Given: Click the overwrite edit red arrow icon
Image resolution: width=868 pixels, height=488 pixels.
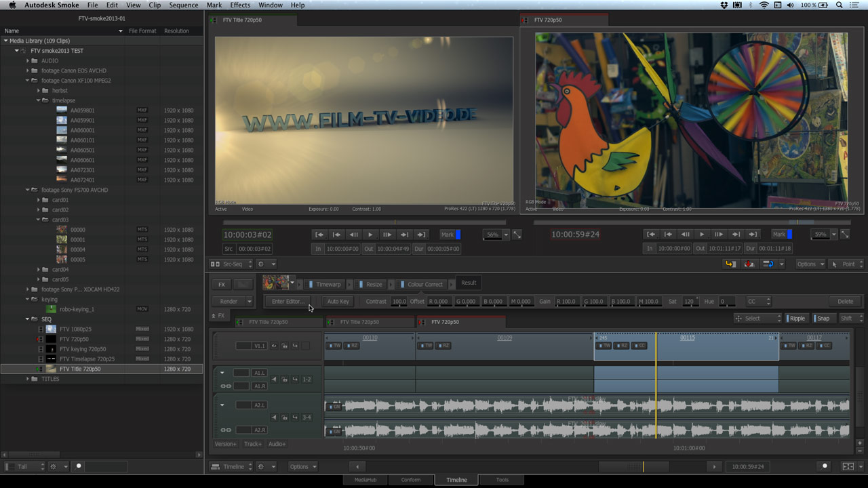Looking at the screenshot, I should tap(749, 264).
